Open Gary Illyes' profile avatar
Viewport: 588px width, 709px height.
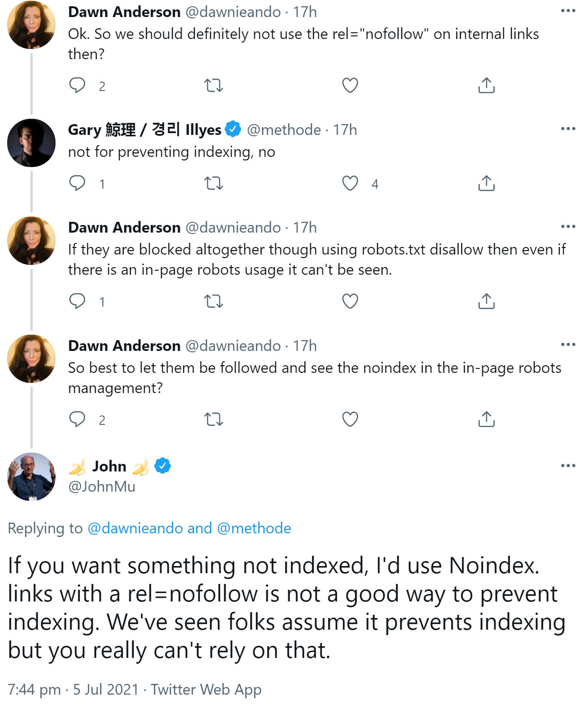31,143
